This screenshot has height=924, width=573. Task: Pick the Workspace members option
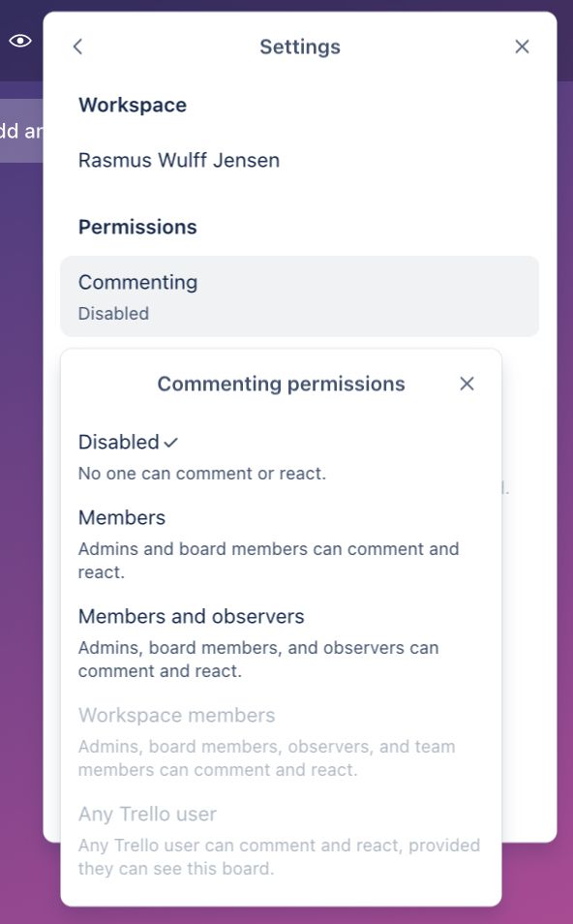(281, 742)
